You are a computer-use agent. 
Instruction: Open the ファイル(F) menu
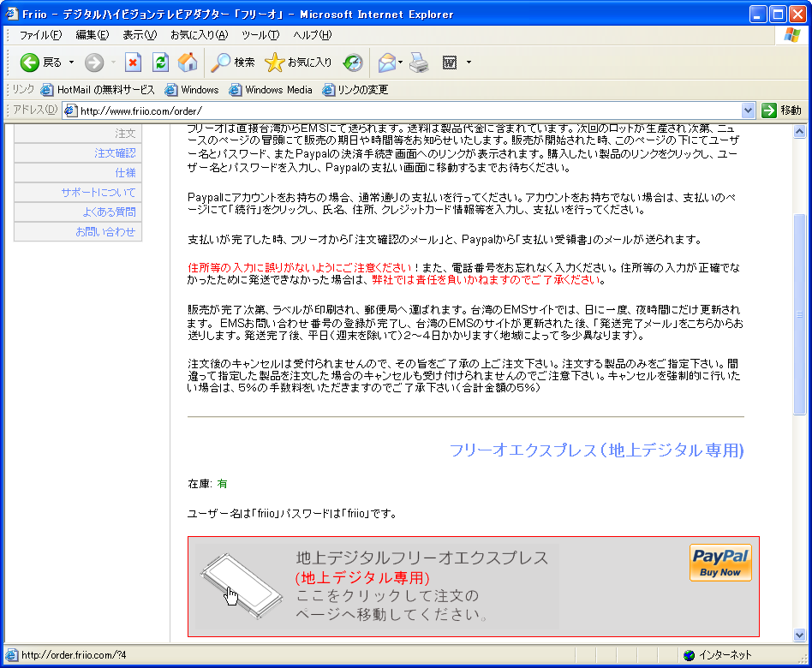coord(40,35)
